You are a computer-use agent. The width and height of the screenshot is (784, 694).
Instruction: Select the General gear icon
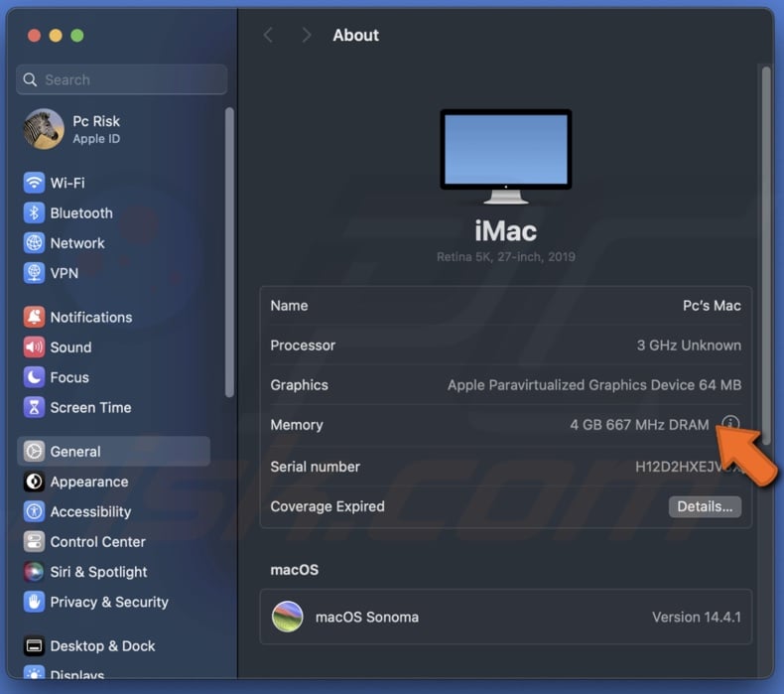[x=34, y=451]
